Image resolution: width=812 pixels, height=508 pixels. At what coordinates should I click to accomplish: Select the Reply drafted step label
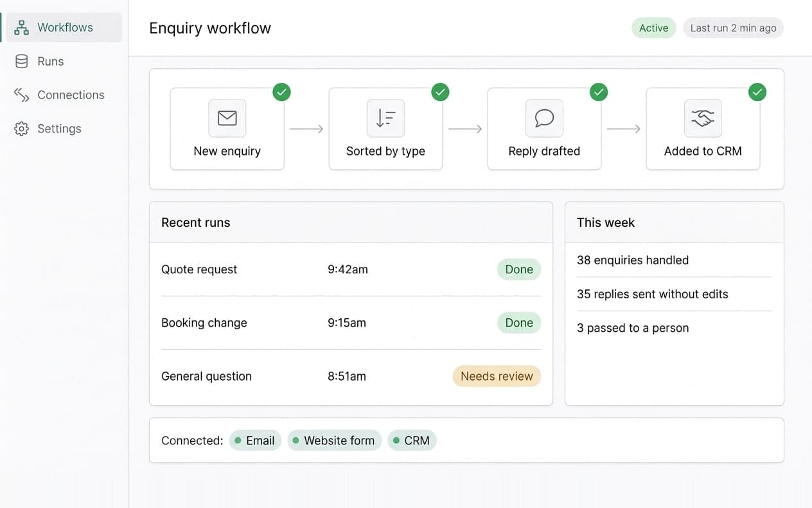coord(544,151)
